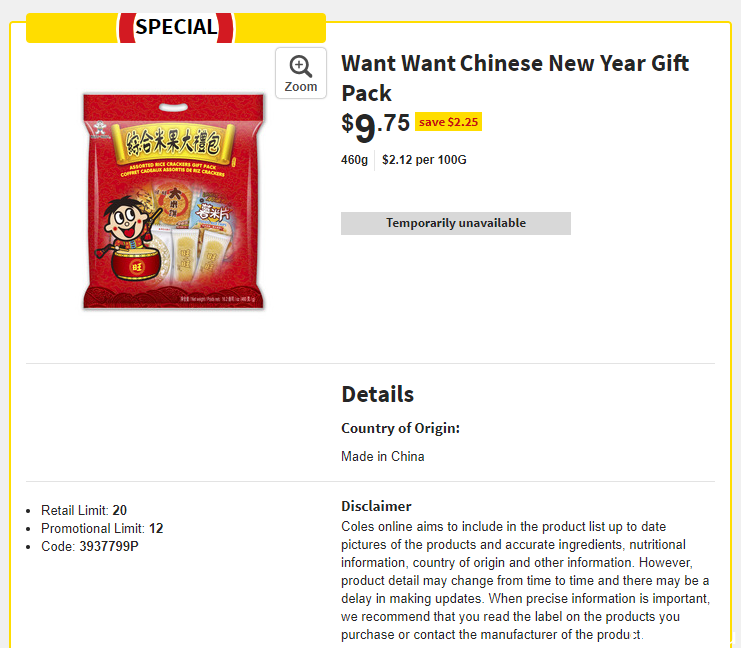This screenshot has width=741, height=648.
Task: Click the Details section heading
Action: click(x=377, y=394)
